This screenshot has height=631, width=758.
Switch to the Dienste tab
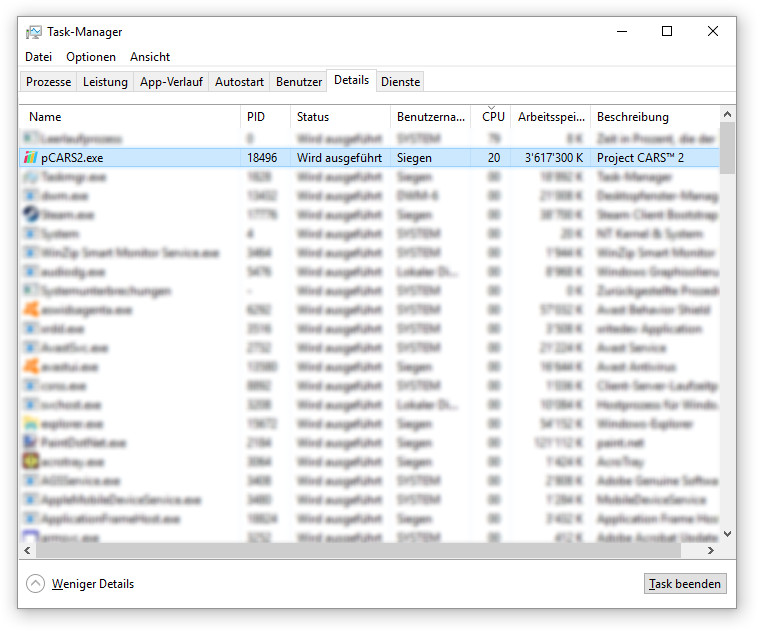point(400,82)
